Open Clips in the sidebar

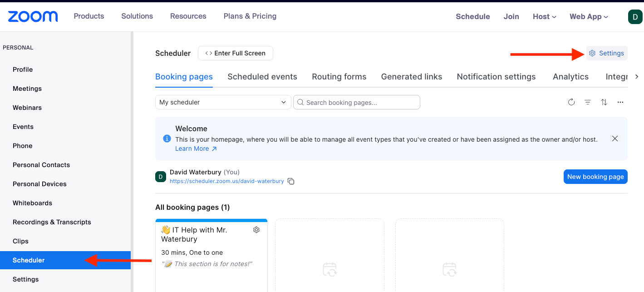click(x=20, y=241)
